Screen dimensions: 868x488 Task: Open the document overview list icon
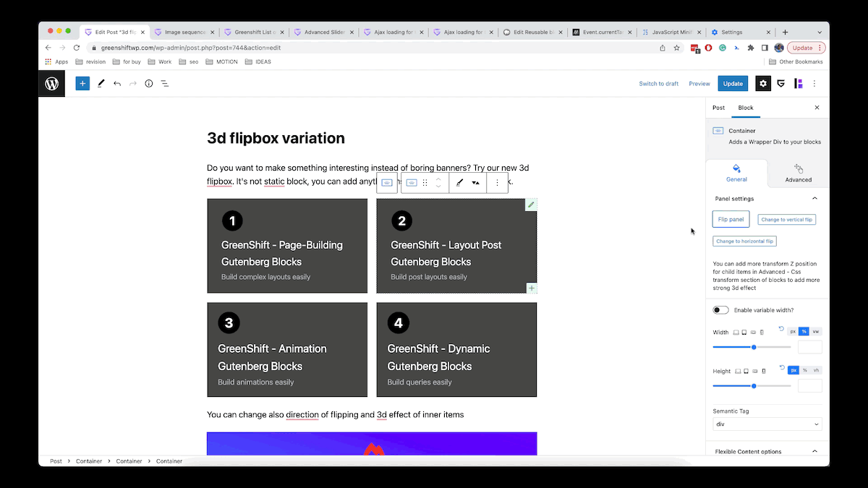164,83
